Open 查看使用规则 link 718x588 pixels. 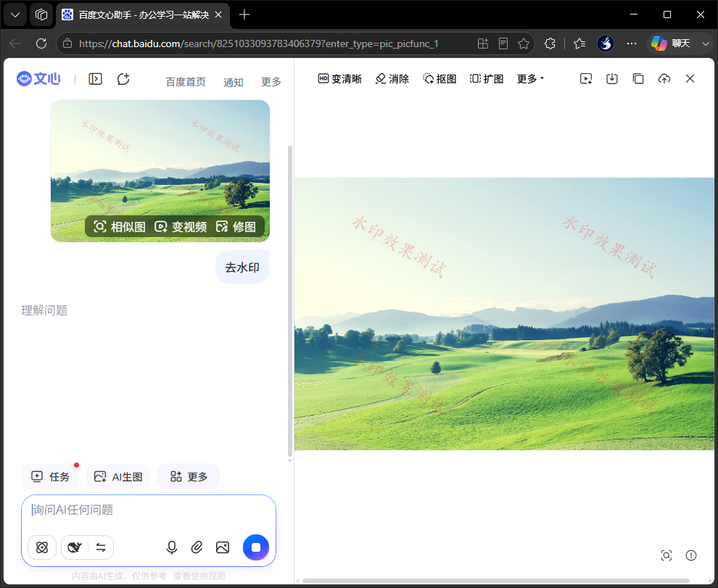point(199,576)
